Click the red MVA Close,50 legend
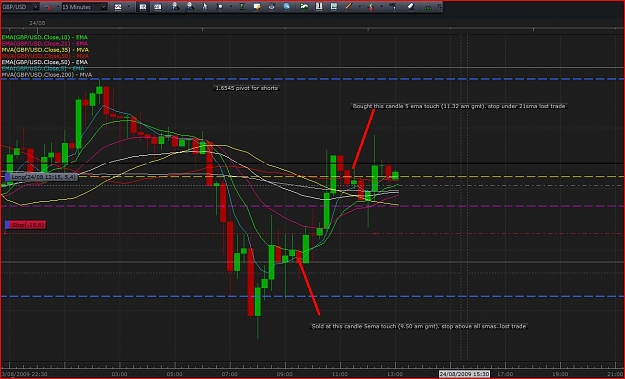This screenshot has height=379, width=625. click(45, 56)
